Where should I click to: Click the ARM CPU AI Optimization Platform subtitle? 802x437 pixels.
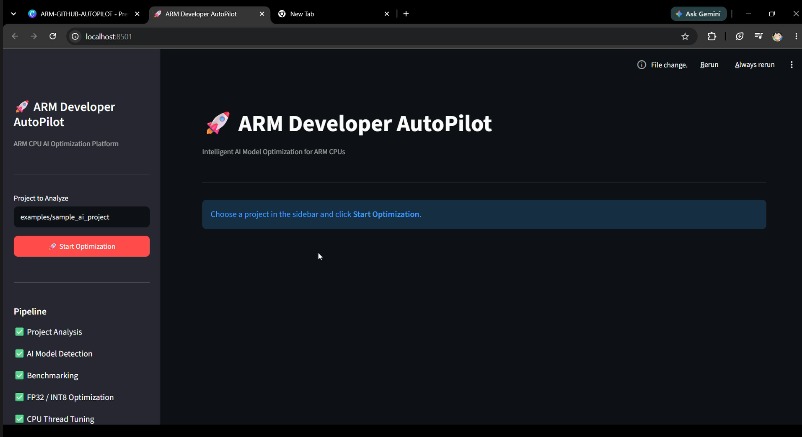tap(66, 144)
